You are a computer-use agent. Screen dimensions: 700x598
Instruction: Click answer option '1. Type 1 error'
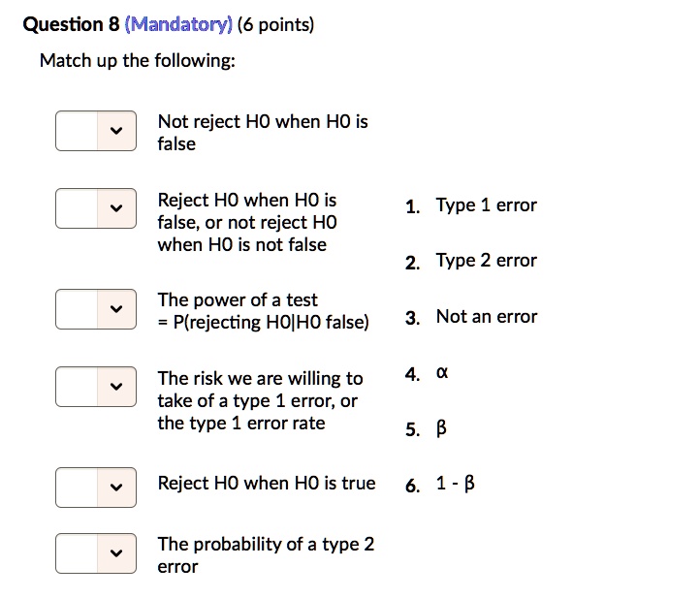(x=471, y=205)
